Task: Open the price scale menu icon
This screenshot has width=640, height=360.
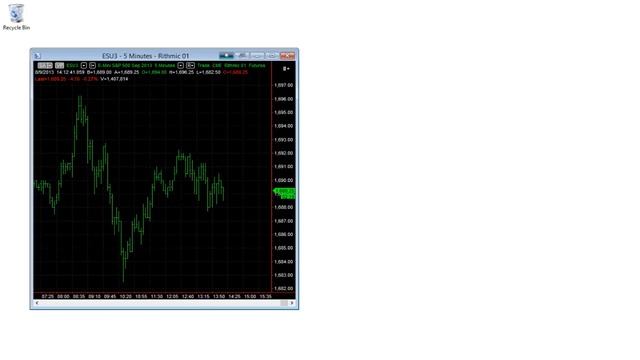Action: [x=286, y=69]
